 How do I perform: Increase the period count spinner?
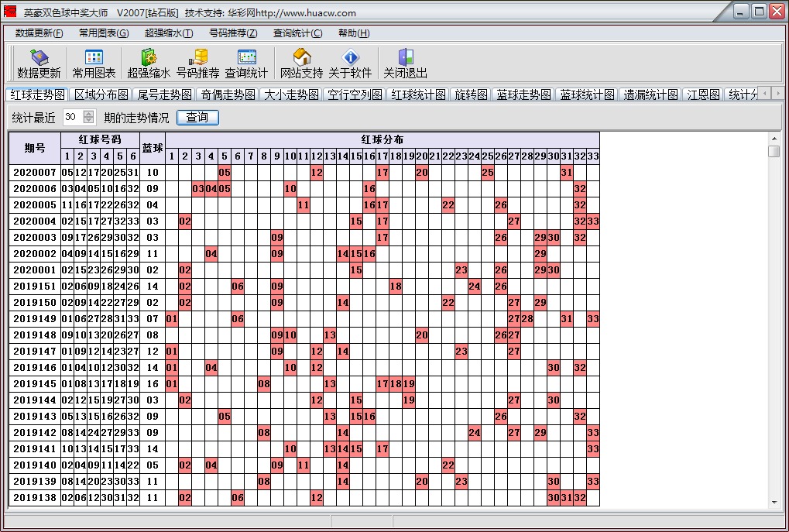tap(88, 114)
